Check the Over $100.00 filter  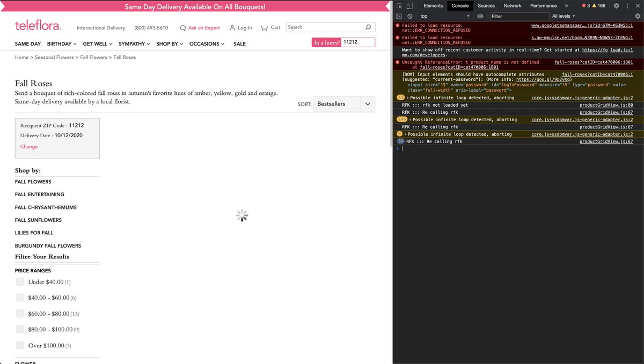click(20, 345)
